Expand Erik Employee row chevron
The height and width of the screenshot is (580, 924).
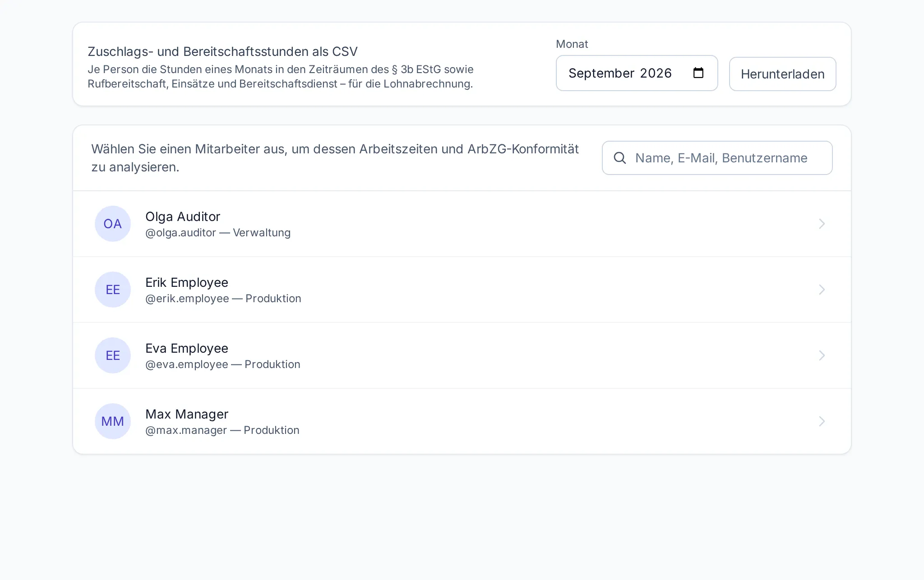822,290
